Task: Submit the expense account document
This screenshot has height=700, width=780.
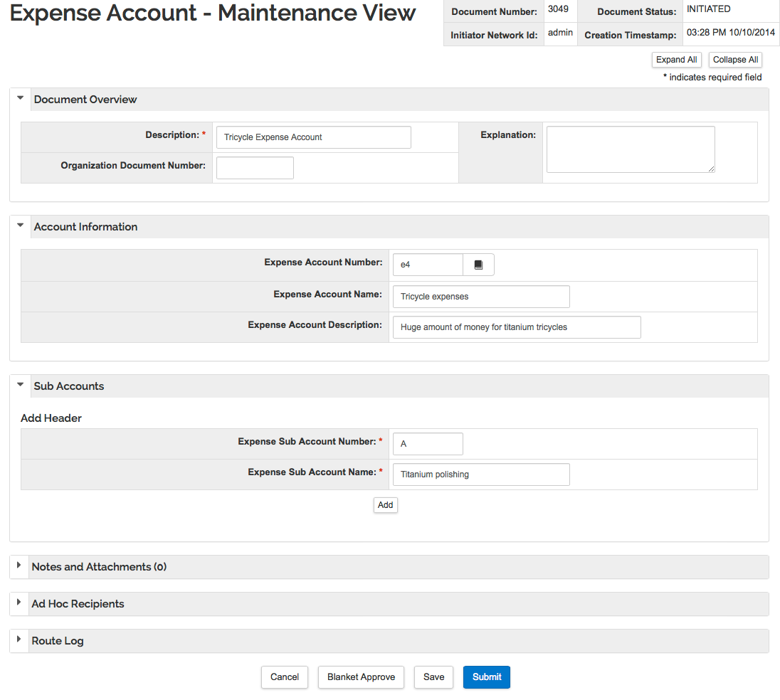Action: (487, 677)
